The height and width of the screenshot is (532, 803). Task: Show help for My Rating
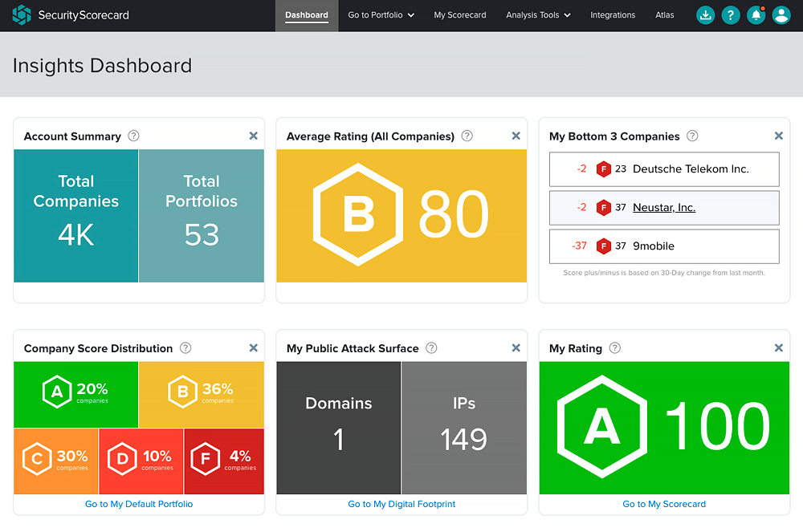[615, 348]
